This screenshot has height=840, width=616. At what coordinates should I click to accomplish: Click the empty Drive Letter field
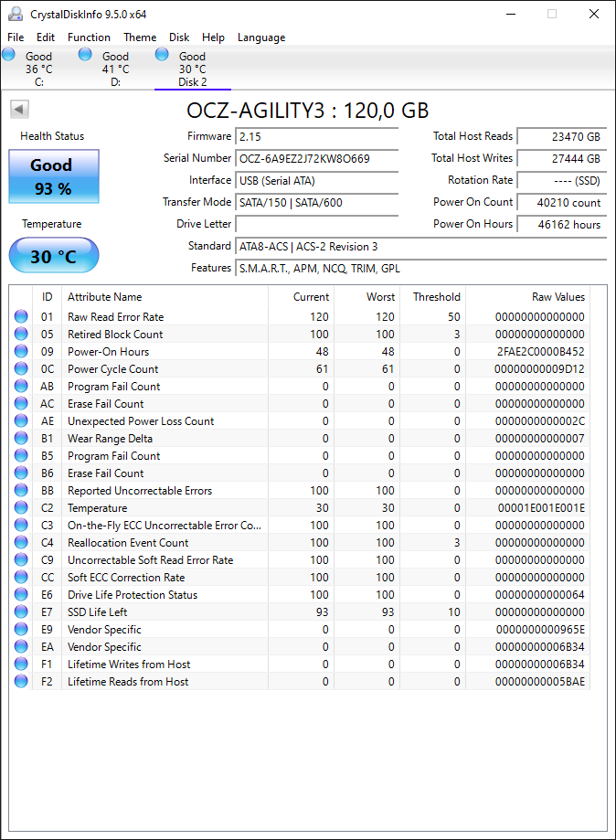[316, 224]
